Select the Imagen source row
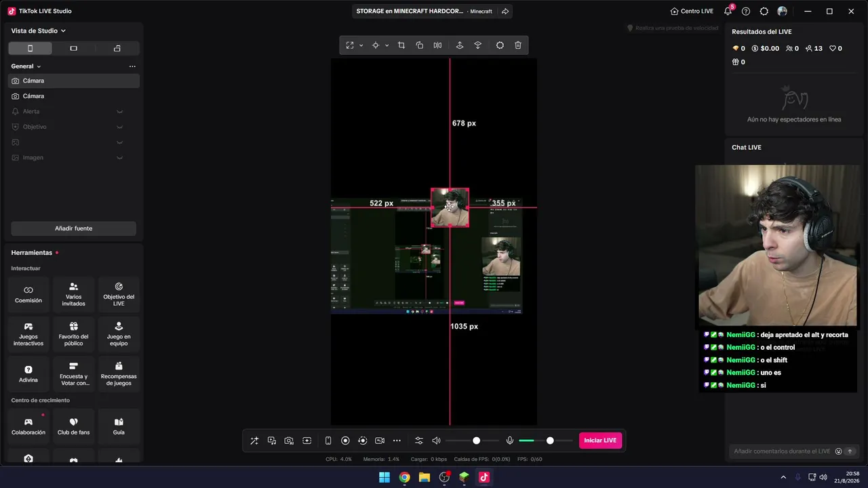The height and width of the screenshot is (488, 868). [x=73, y=157]
